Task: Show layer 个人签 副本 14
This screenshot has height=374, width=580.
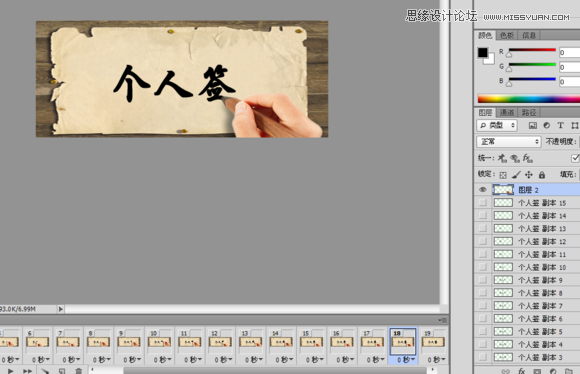Action: pos(483,215)
